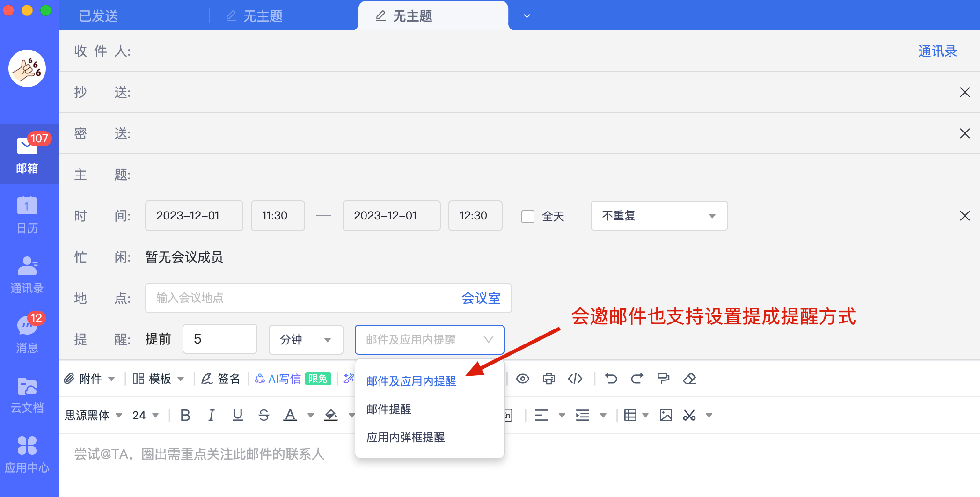The height and width of the screenshot is (497, 980).
Task: Click the email body text area
Action: pyautogui.click(x=519, y=465)
